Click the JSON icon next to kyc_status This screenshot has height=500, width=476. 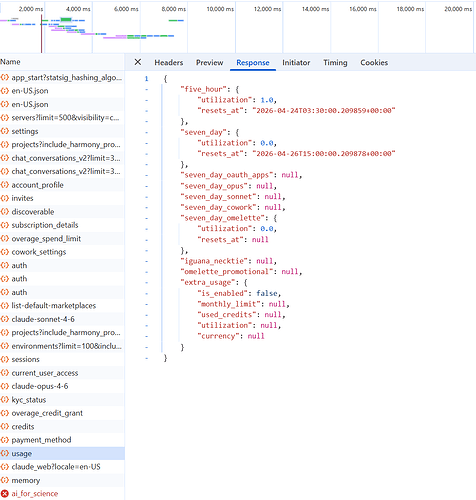[x=5, y=400]
